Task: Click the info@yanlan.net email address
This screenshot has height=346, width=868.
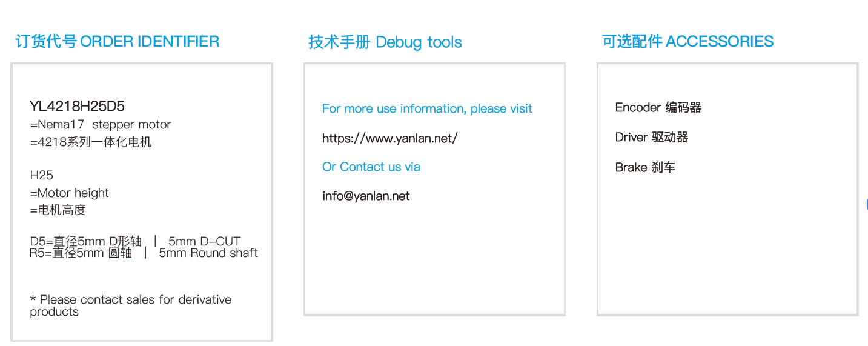Action: (366, 196)
